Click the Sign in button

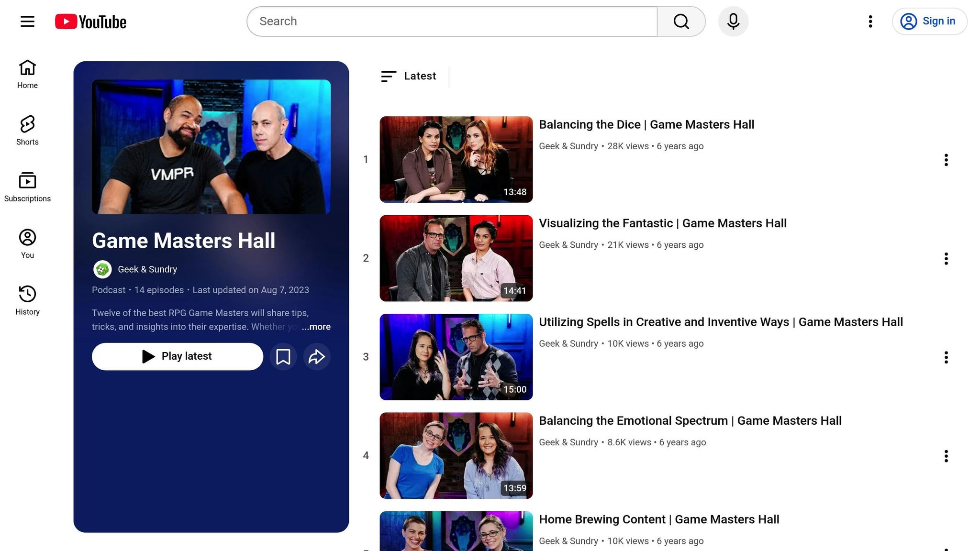929,22
